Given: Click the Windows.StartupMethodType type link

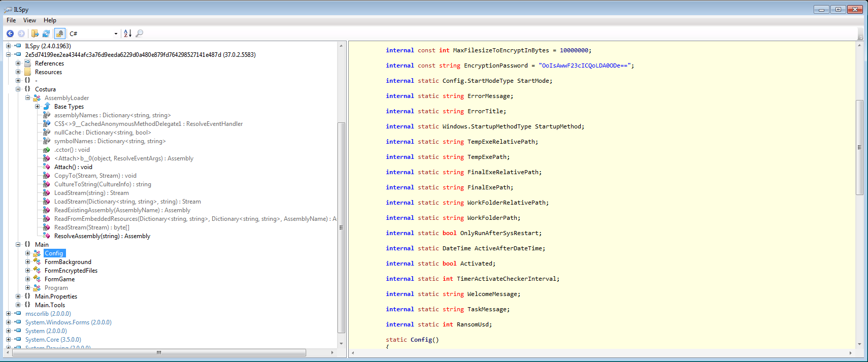Looking at the screenshot, I should pos(486,126).
